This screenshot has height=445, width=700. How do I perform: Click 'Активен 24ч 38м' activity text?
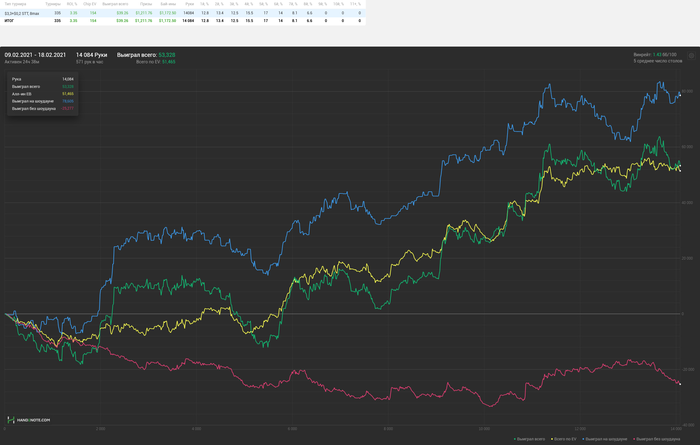[22, 62]
